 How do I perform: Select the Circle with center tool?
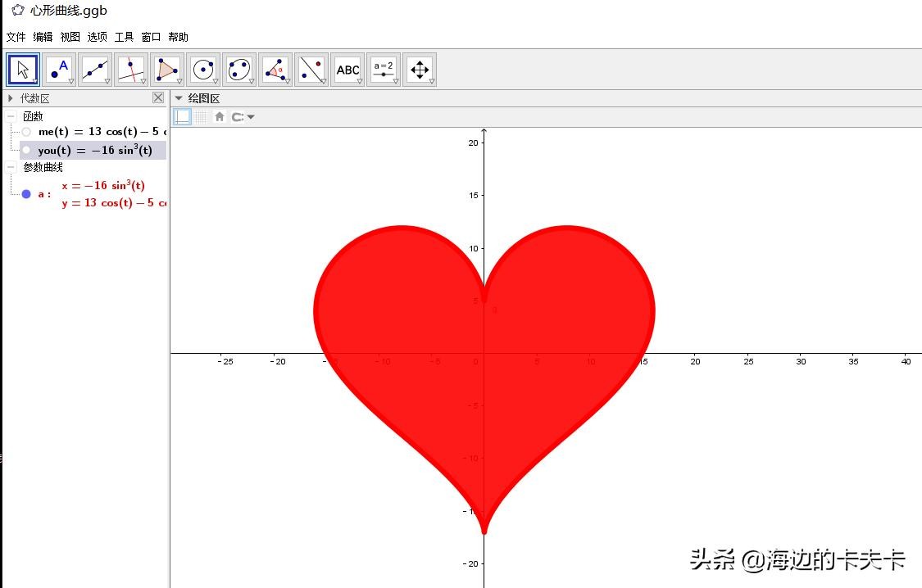(203, 70)
